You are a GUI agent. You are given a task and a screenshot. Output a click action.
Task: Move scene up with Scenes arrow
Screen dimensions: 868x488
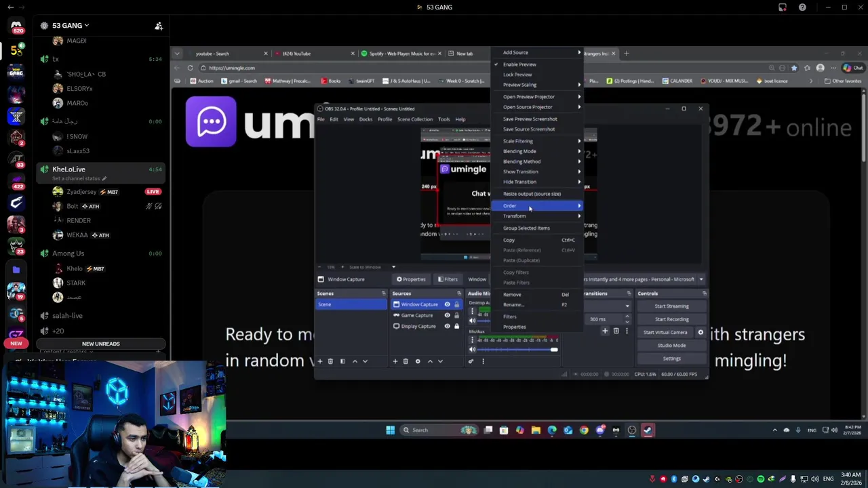point(355,361)
